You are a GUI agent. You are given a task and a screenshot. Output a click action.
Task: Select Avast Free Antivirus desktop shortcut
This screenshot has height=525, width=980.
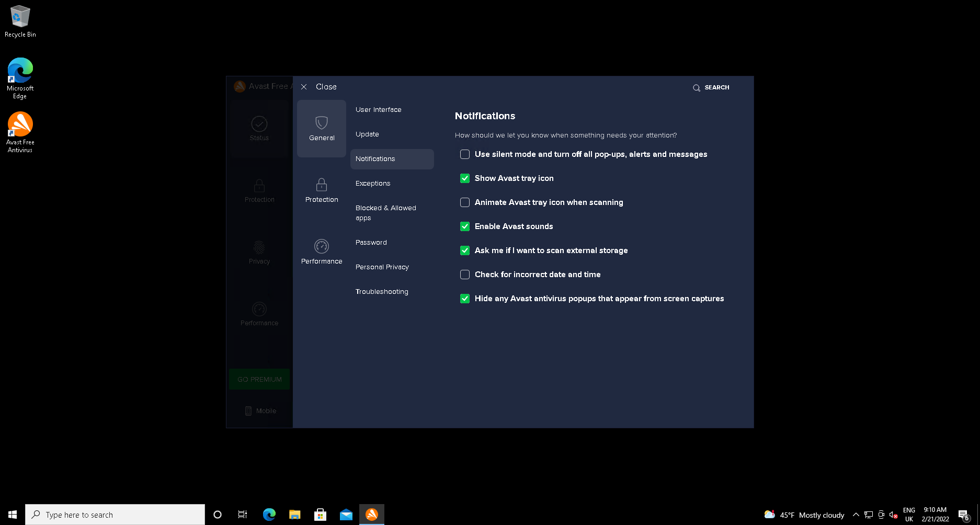click(x=20, y=132)
